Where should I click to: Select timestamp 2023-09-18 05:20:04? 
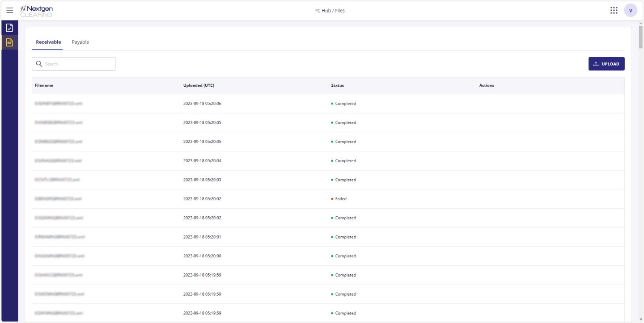202,161
